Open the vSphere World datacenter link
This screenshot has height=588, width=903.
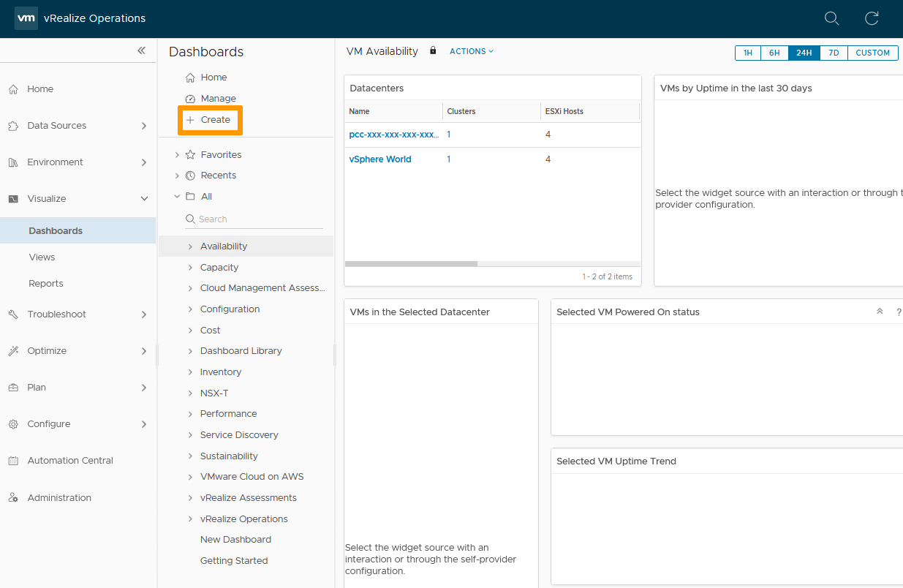pyautogui.click(x=380, y=159)
